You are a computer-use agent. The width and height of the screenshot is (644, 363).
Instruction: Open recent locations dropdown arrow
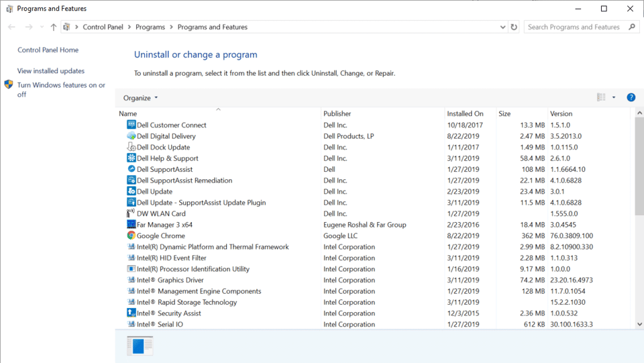click(42, 27)
